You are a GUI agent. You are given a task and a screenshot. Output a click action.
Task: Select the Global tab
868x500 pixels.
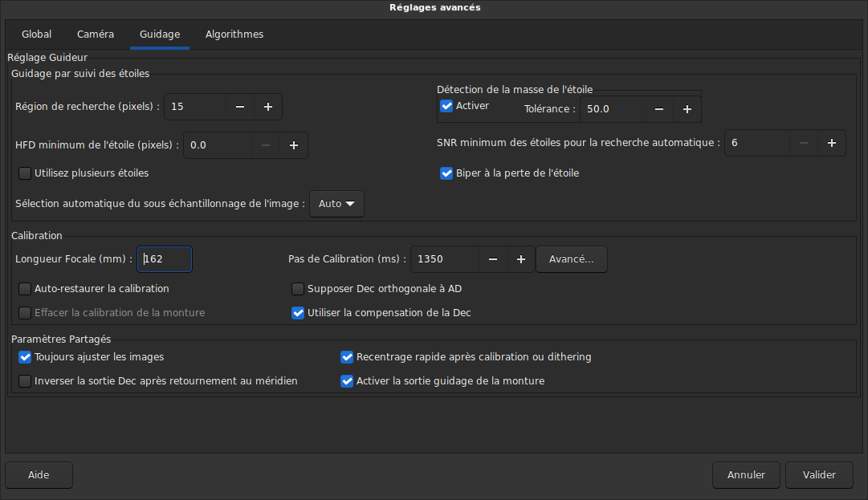pos(37,35)
